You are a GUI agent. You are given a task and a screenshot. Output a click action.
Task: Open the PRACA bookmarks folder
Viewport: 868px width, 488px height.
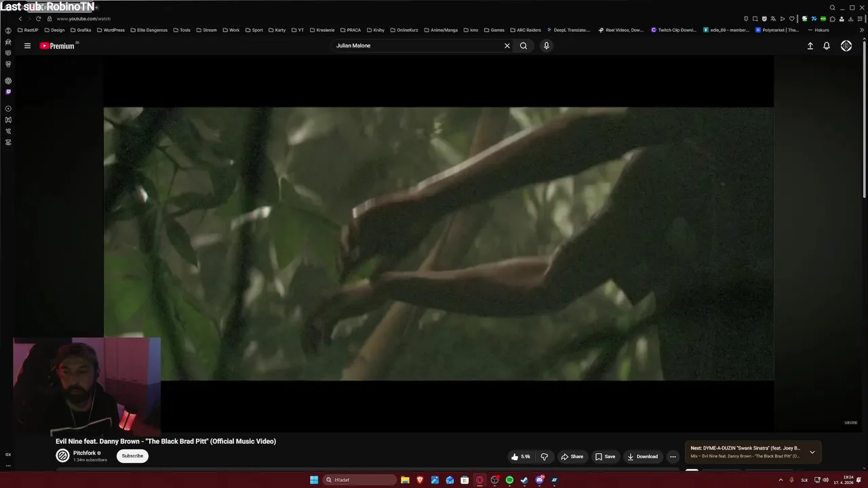(x=350, y=30)
